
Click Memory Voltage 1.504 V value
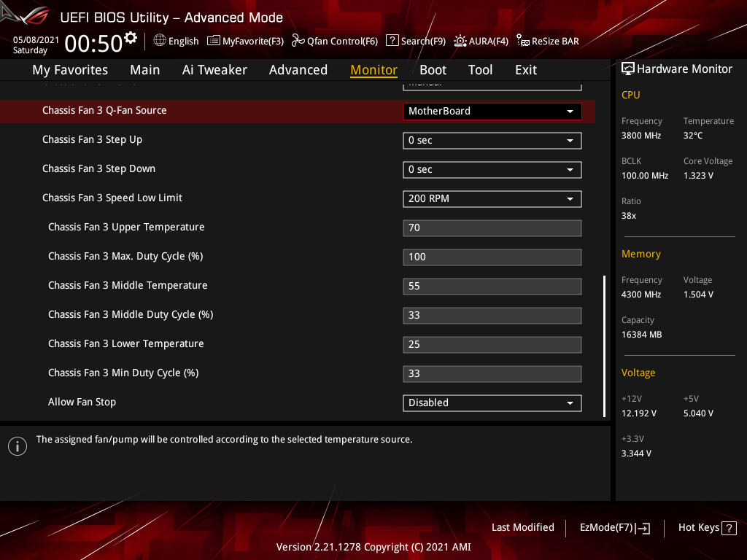[x=698, y=295]
